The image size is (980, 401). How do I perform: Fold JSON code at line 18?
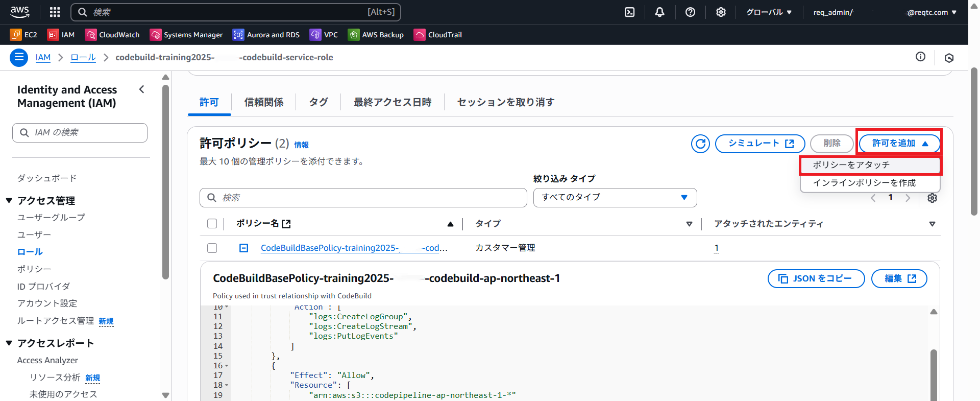tap(227, 385)
